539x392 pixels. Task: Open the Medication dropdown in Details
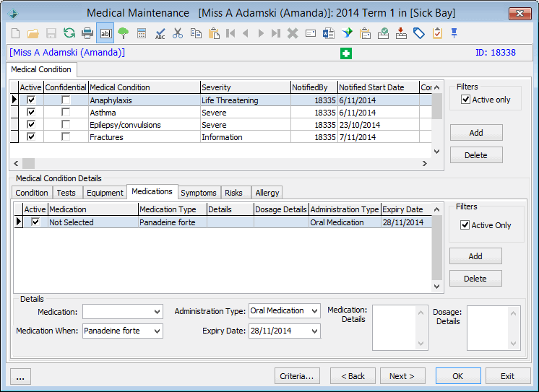(157, 312)
